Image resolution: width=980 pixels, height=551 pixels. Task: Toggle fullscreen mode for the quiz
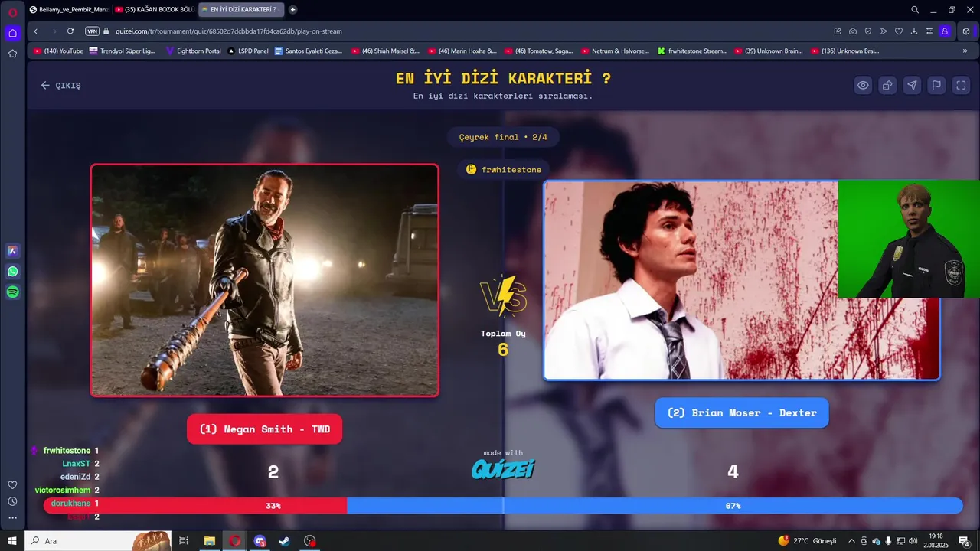[961, 85]
